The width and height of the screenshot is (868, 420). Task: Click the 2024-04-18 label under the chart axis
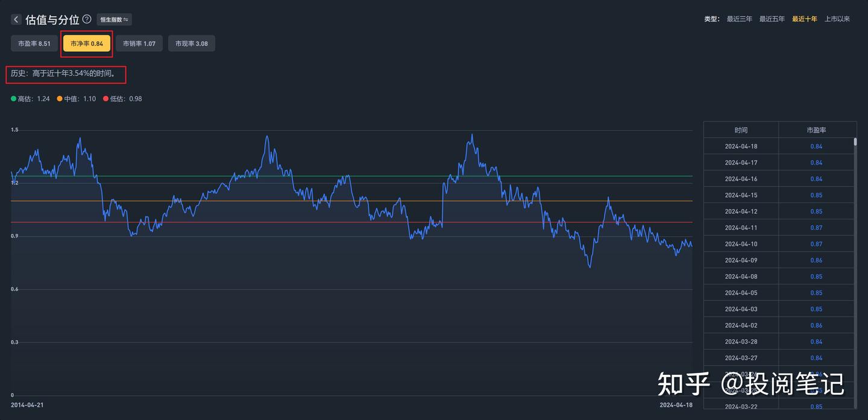click(x=676, y=405)
